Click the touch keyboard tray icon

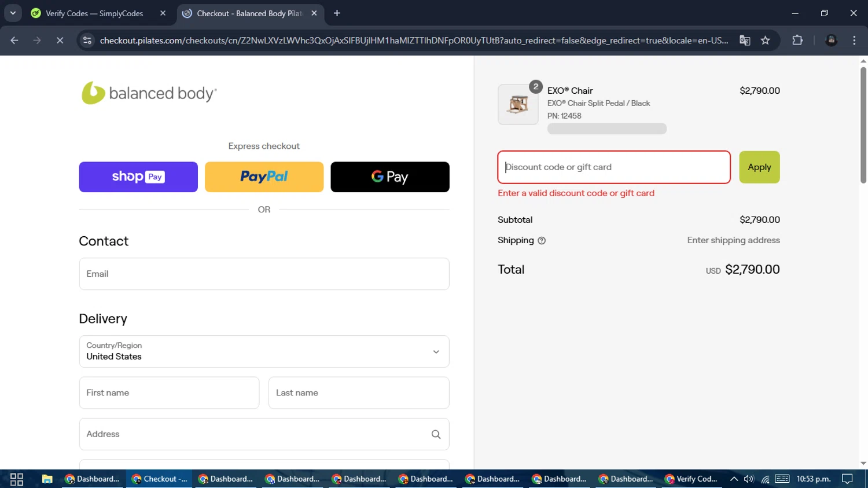coord(782,479)
